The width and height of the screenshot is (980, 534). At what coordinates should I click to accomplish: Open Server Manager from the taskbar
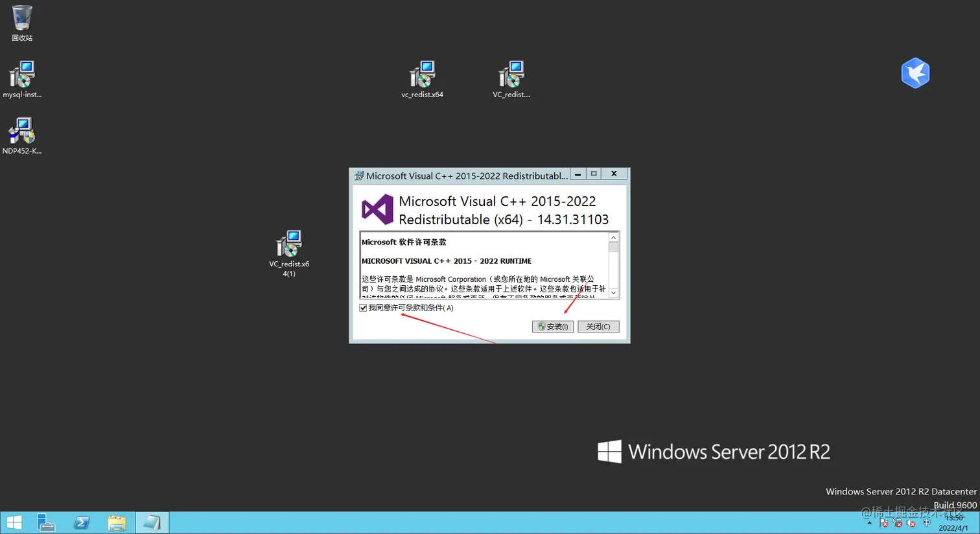coord(46,522)
